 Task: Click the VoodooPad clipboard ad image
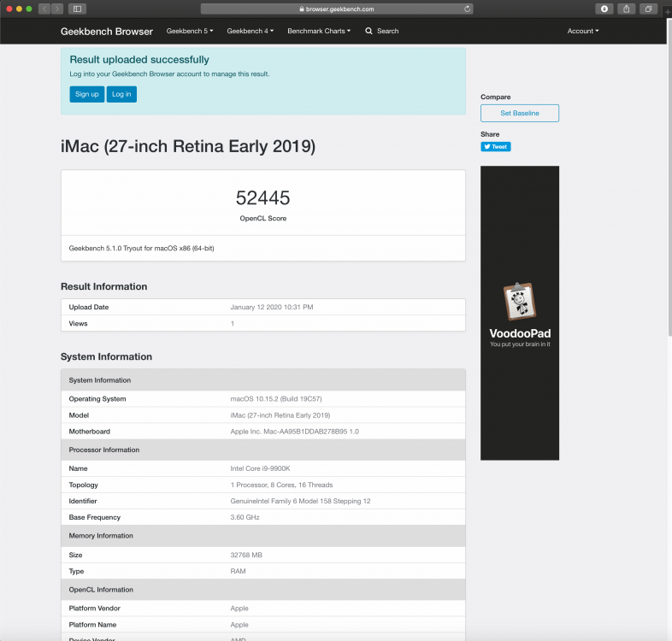coord(520,301)
